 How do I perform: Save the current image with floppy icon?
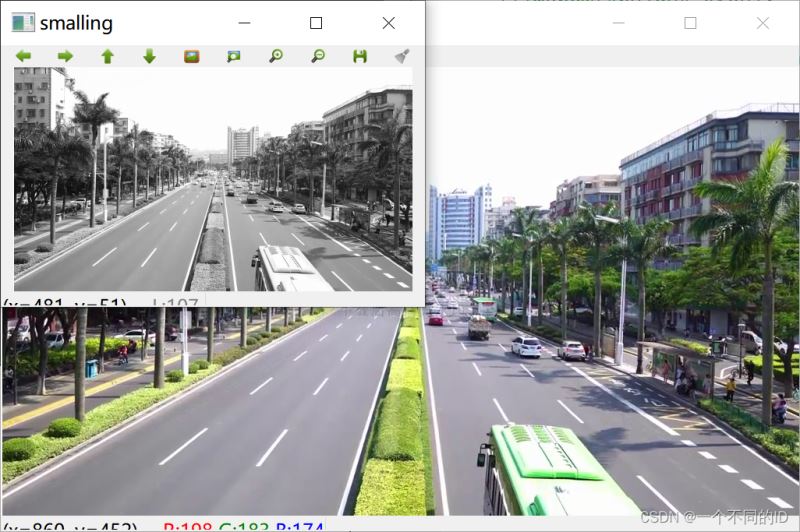[x=360, y=56]
